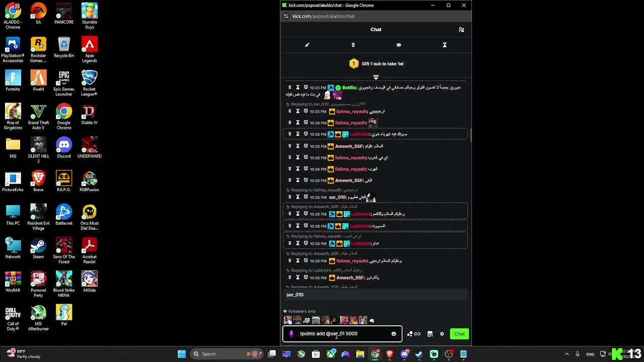The width and height of the screenshot is (644, 362).
Task: Select the first quick emote thumbnail
Action: click(x=288, y=320)
